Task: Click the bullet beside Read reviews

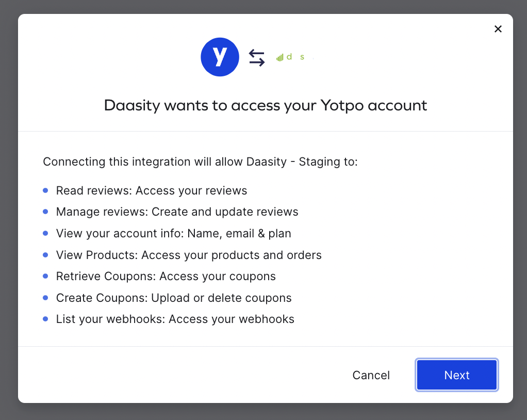Action: [45, 191]
